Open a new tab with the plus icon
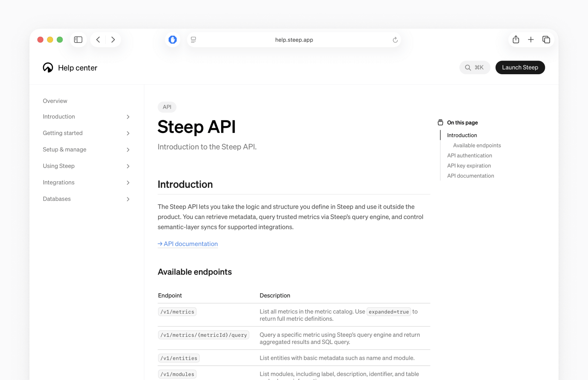 pyautogui.click(x=531, y=39)
